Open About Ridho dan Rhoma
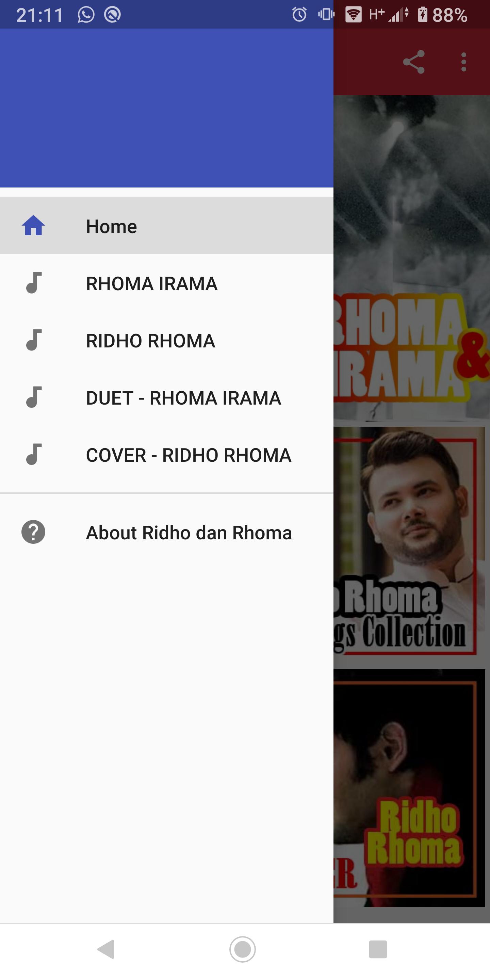 [167, 532]
